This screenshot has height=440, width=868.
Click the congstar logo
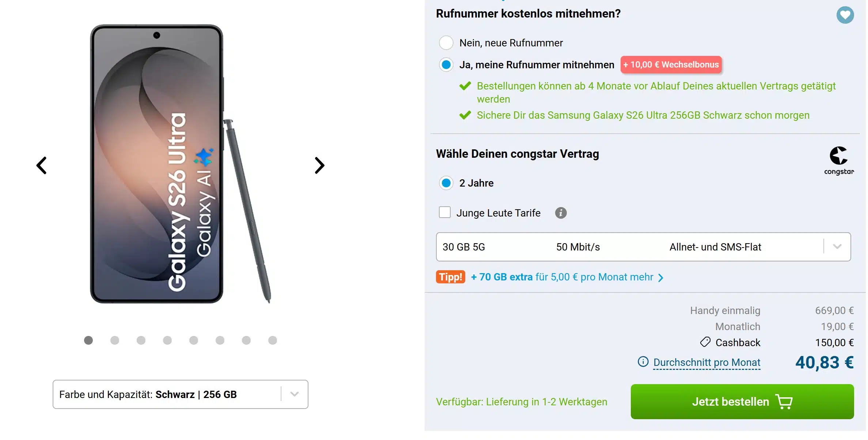(839, 160)
